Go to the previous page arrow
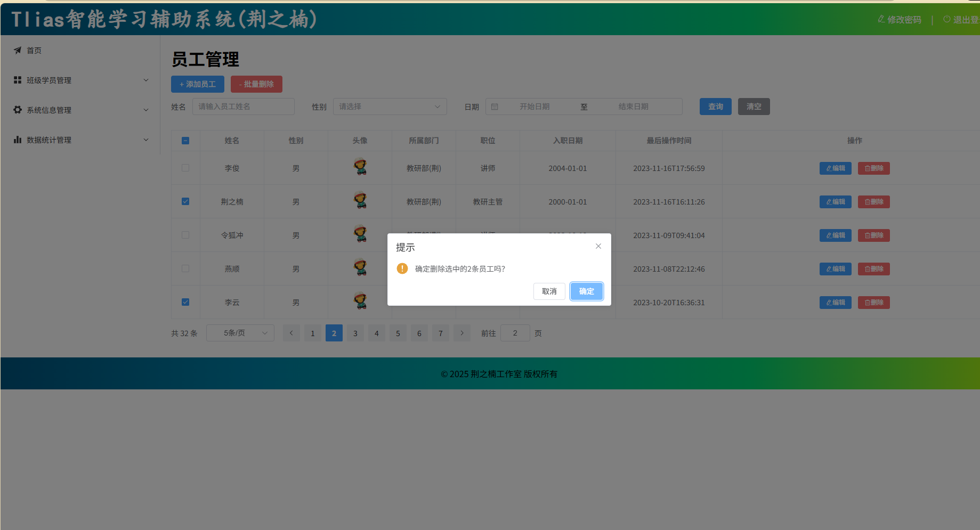This screenshot has height=530, width=980. pyautogui.click(x=291, y=333)
